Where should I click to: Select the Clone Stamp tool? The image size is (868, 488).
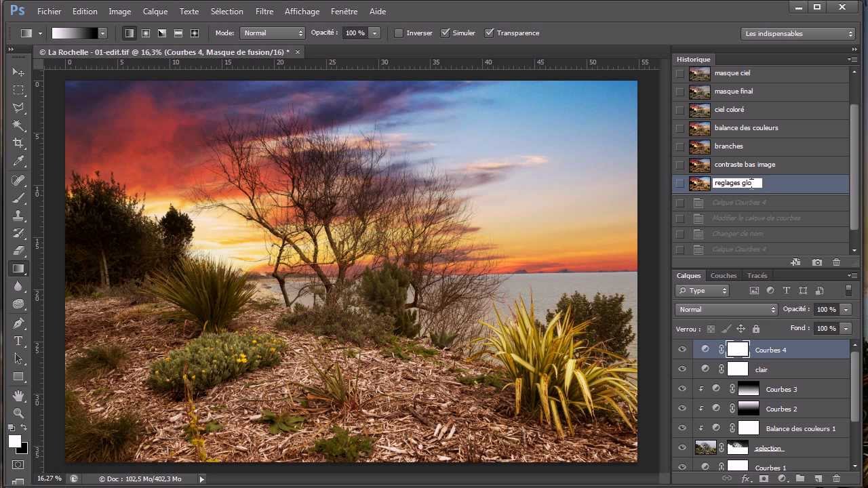[x=18, y=216]
